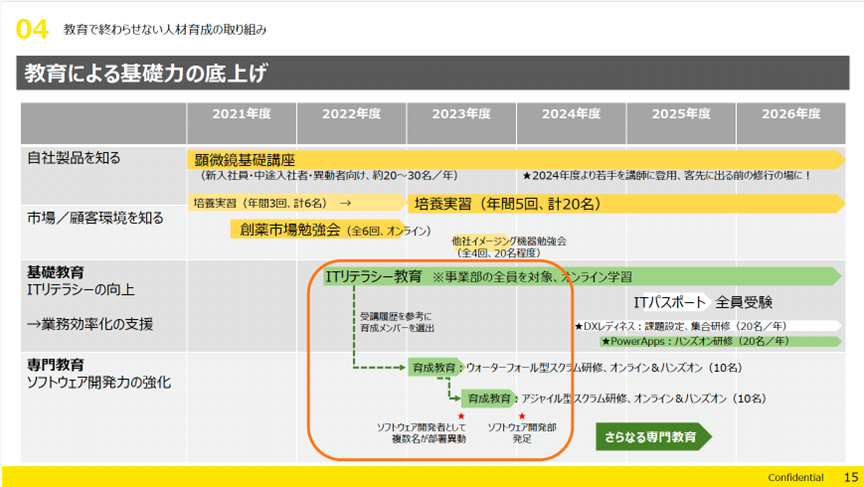Click the slide title 教育による基礎力の底上げ

coord(145,72)
